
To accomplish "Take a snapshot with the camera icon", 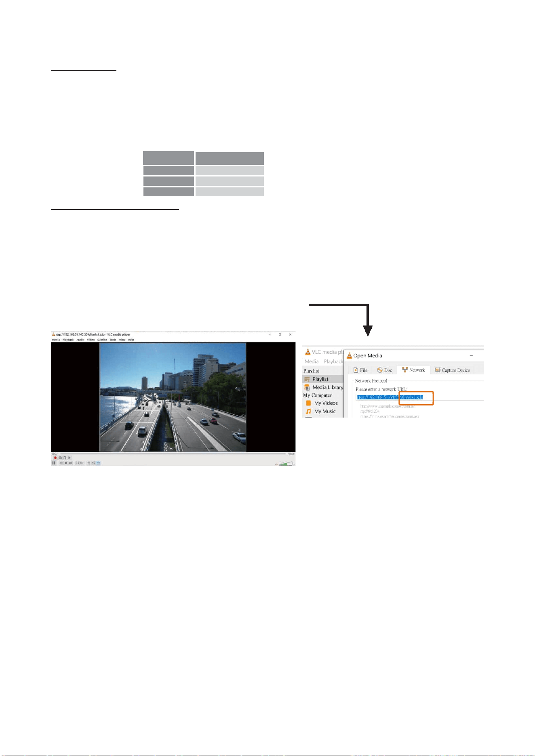I will pos(60,458).
